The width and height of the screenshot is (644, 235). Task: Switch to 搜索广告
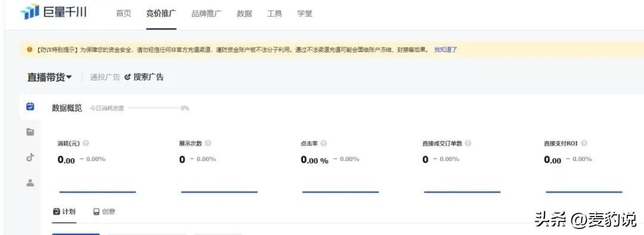pos(144,77)
